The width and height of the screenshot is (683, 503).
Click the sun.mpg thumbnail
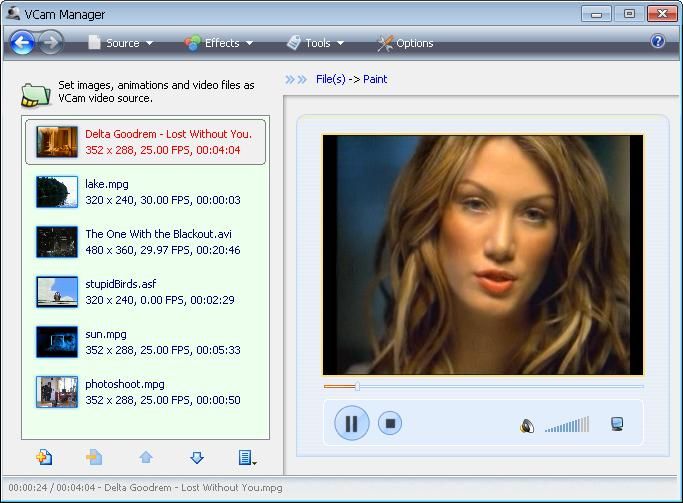[57, 342]
